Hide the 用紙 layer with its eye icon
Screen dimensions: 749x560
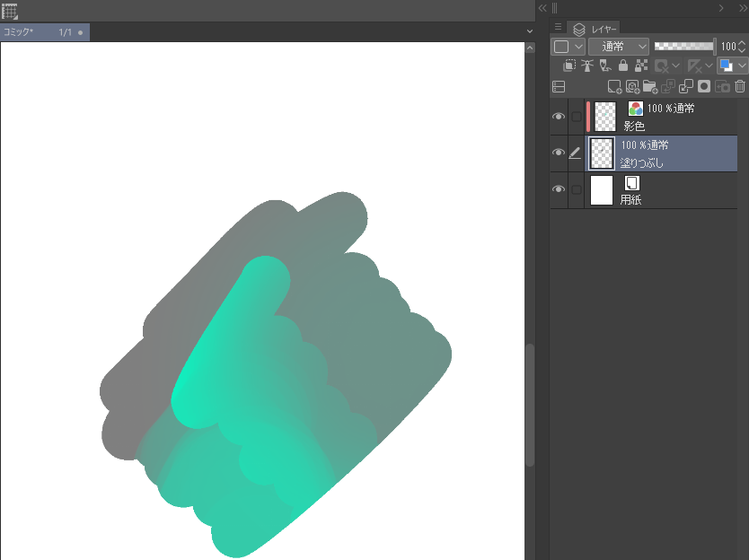tap(559, 189)
